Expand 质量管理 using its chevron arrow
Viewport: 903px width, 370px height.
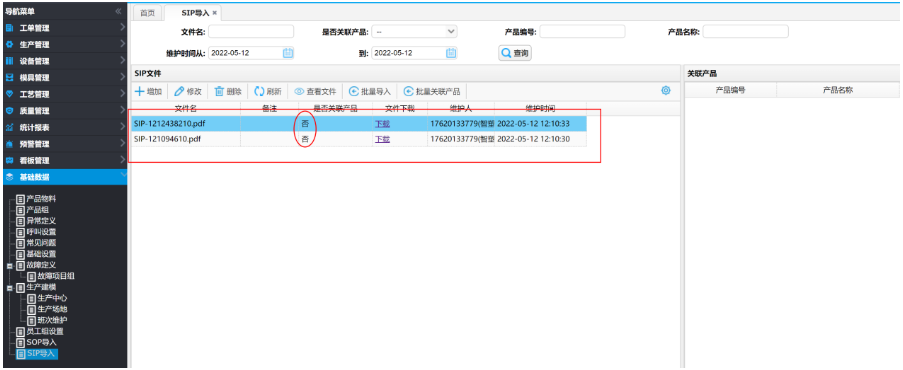coord(122,111)
